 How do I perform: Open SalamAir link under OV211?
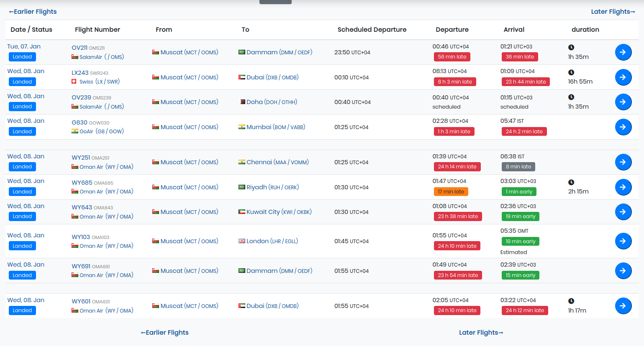pos(102,57)
